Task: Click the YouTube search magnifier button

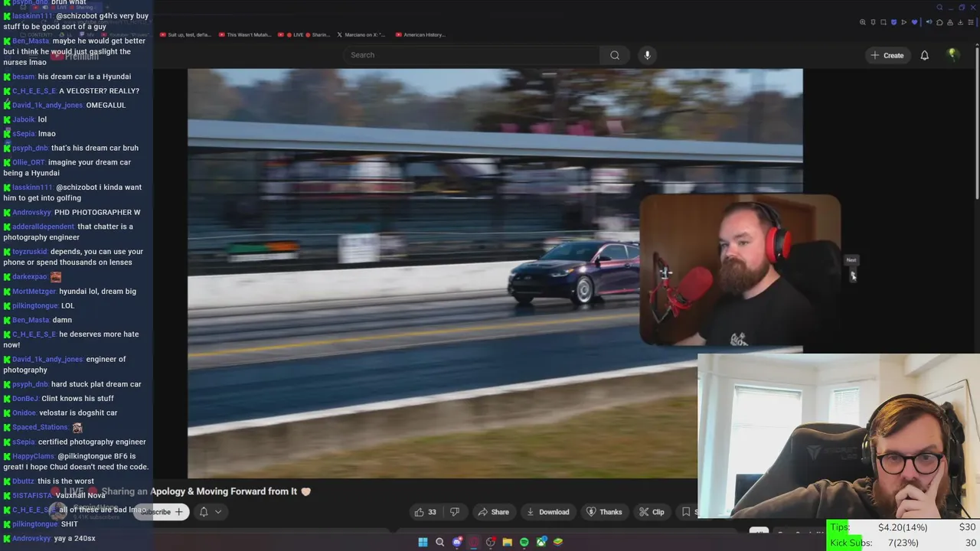Action: point(614,55)
